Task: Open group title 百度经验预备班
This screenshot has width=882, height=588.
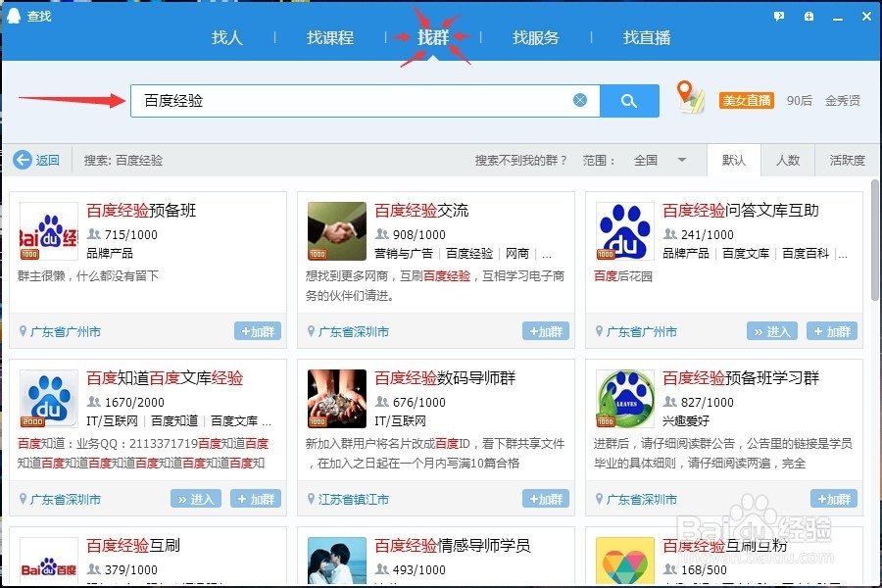Action: tap(141, 211)
